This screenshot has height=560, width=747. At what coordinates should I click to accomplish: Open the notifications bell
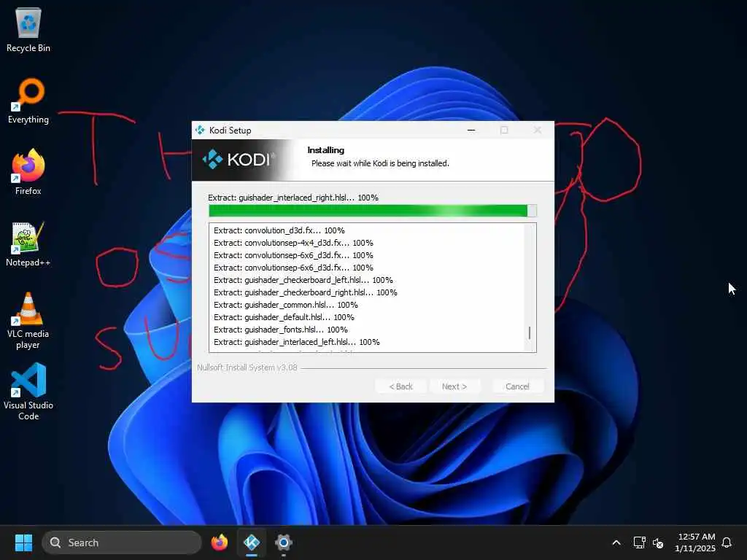(x=727, y=542)
